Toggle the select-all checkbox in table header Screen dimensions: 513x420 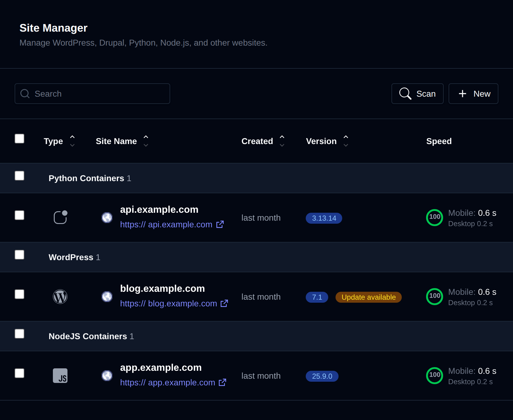click(x=19, y=139)
